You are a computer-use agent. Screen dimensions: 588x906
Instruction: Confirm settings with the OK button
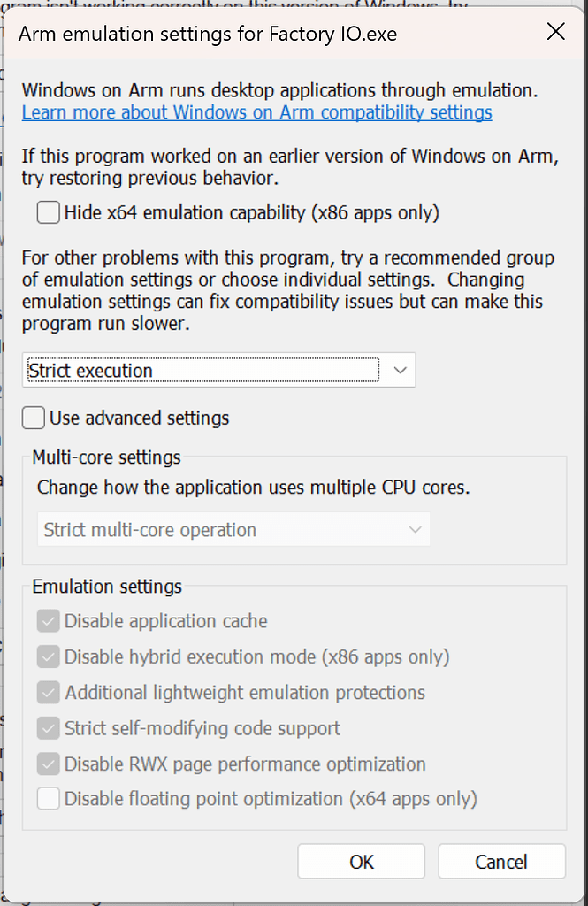(361, 861)
